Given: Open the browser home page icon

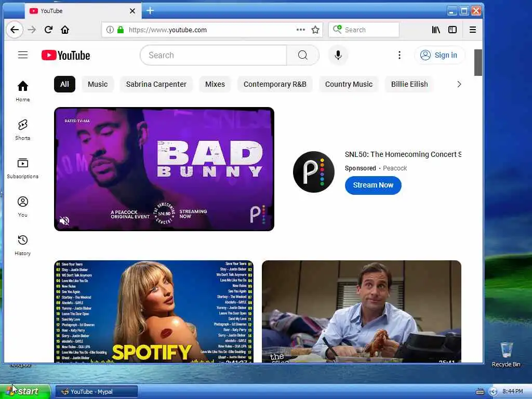Looking at the screenshot, I should [65, 30].
